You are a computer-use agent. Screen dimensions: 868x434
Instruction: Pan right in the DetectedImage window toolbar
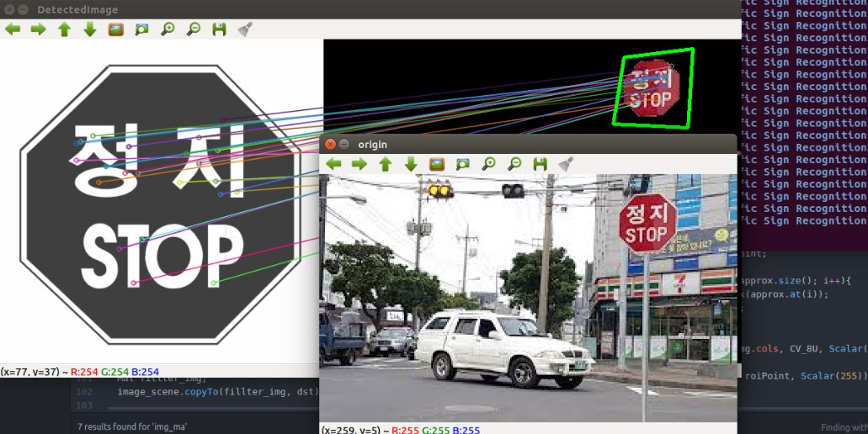click(38, 29)
